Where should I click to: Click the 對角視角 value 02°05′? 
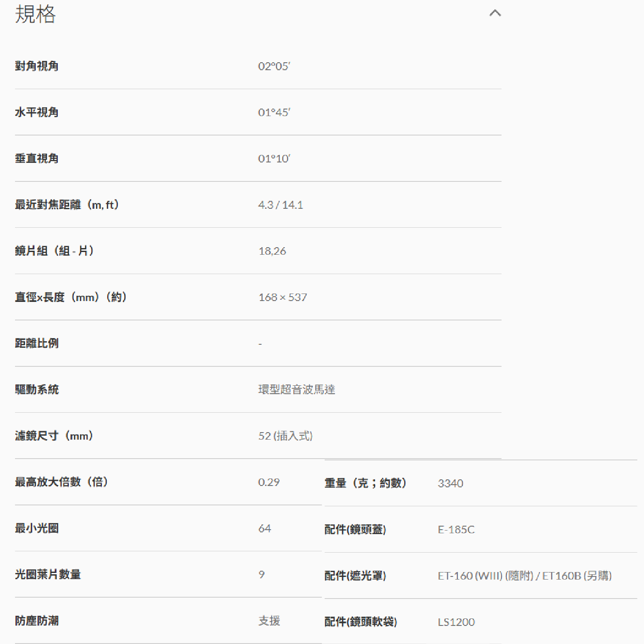[274, 66]
